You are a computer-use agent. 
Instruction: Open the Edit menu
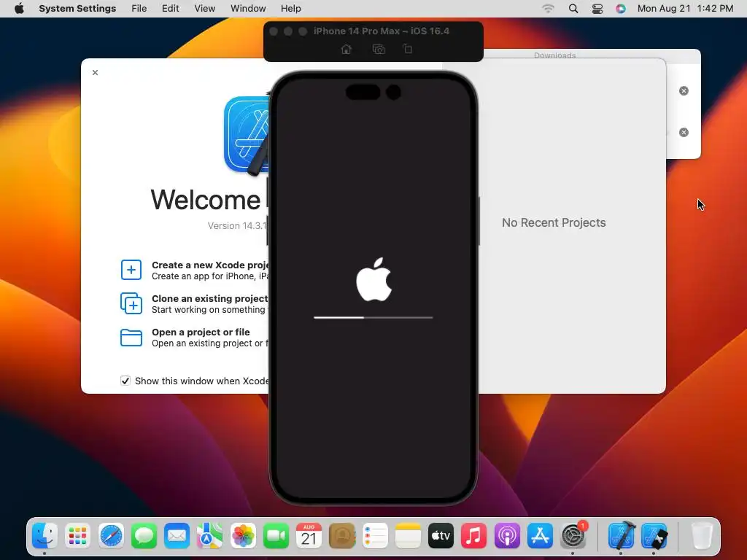(170, 9)
